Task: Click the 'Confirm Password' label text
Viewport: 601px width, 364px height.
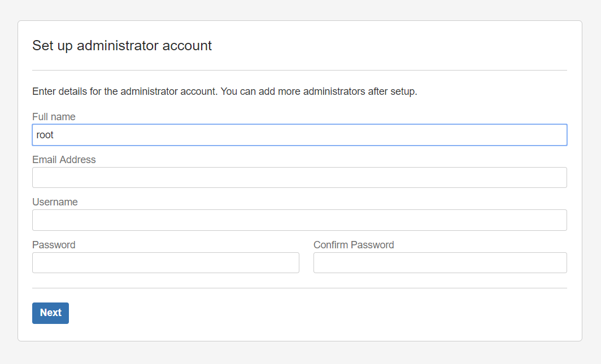Action: 354,245
